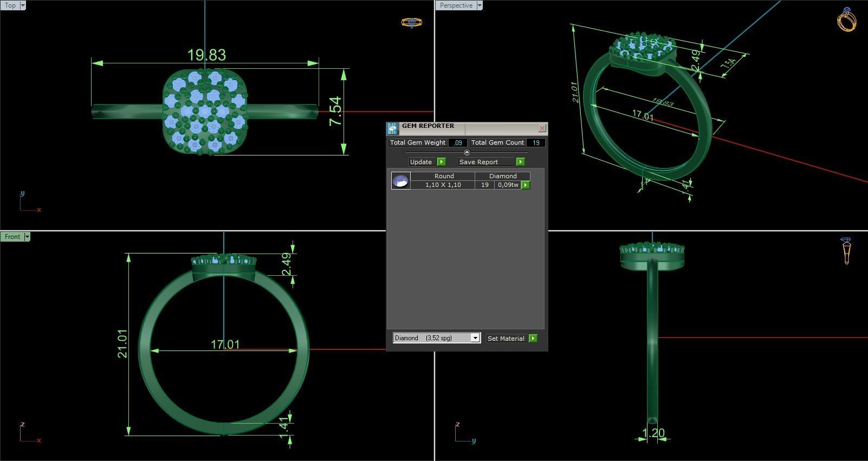Click the orange ring icon in Perspective viewport

pos(846,20)
